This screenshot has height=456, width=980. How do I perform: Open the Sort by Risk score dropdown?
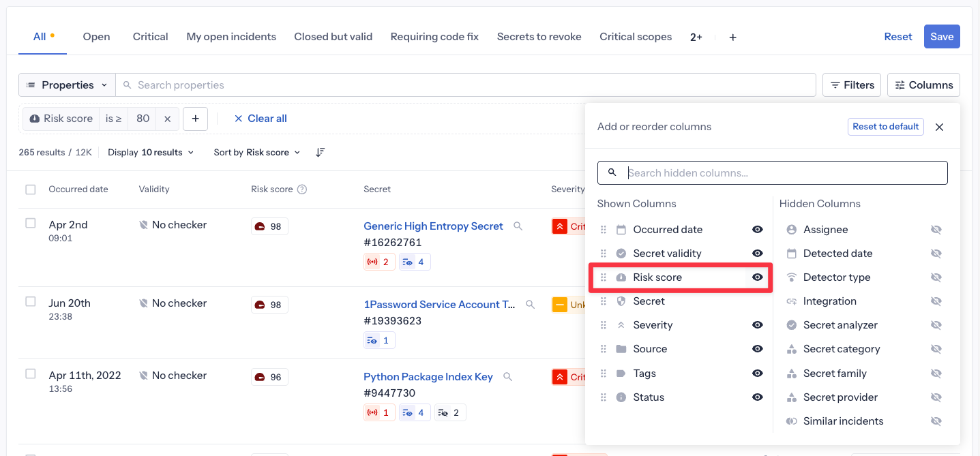coord(257,153)
